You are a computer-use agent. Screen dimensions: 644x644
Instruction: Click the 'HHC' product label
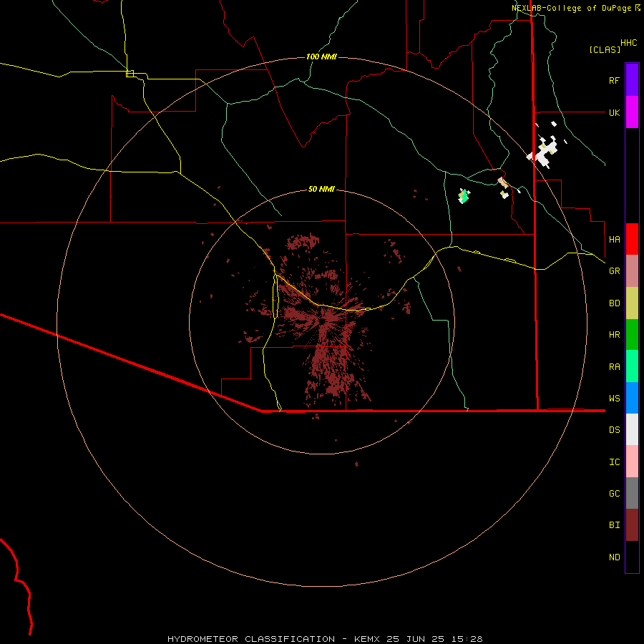point(628,43)
